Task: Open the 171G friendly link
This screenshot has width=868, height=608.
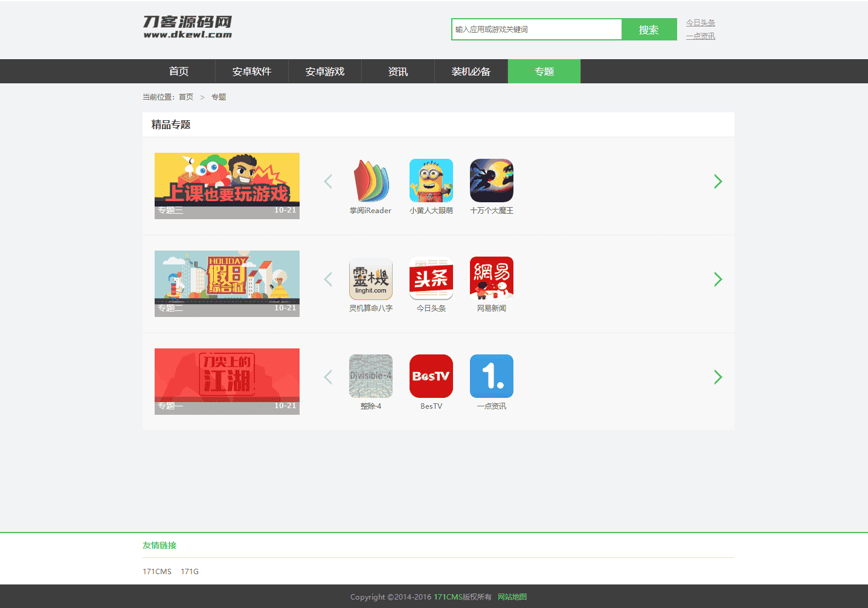Action: [x=190, y=571]
